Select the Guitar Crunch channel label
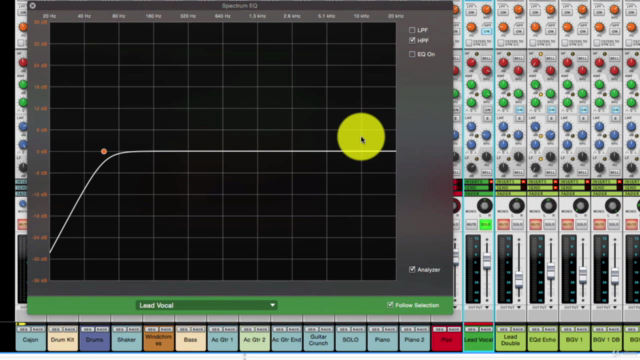Image resolution: width=640 pixels, height=360 pixels. pyautogui.click(x=318, y=340)
